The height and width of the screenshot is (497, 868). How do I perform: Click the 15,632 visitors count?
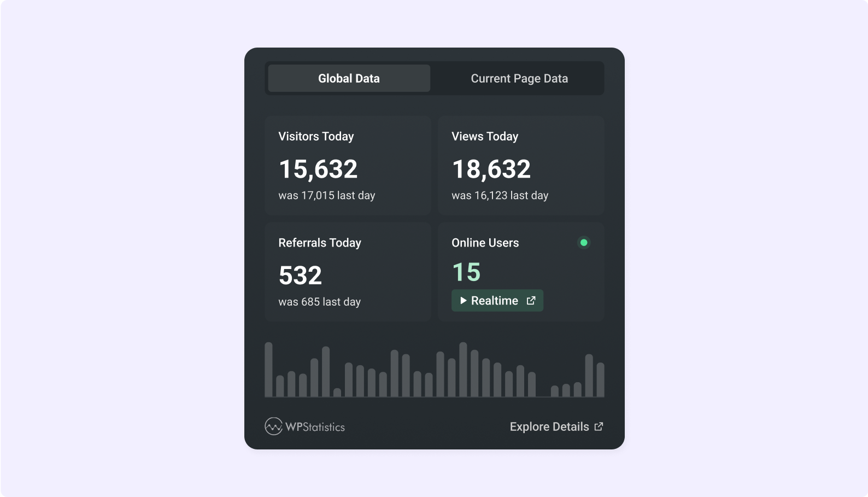(x=318, y=169)
